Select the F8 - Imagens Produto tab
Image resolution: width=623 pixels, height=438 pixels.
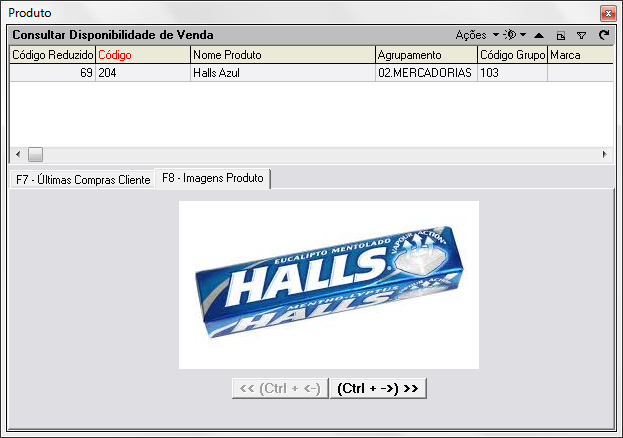[213, 178]
